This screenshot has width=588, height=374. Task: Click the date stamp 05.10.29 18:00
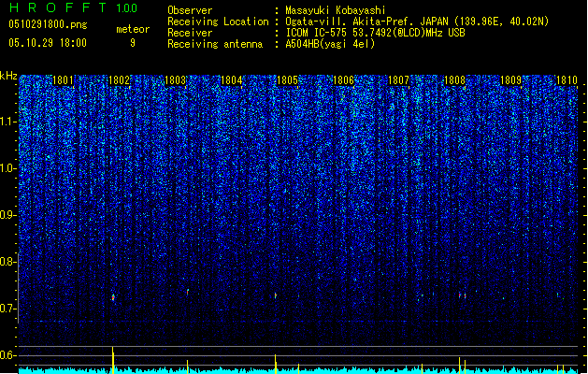(48, 43)
